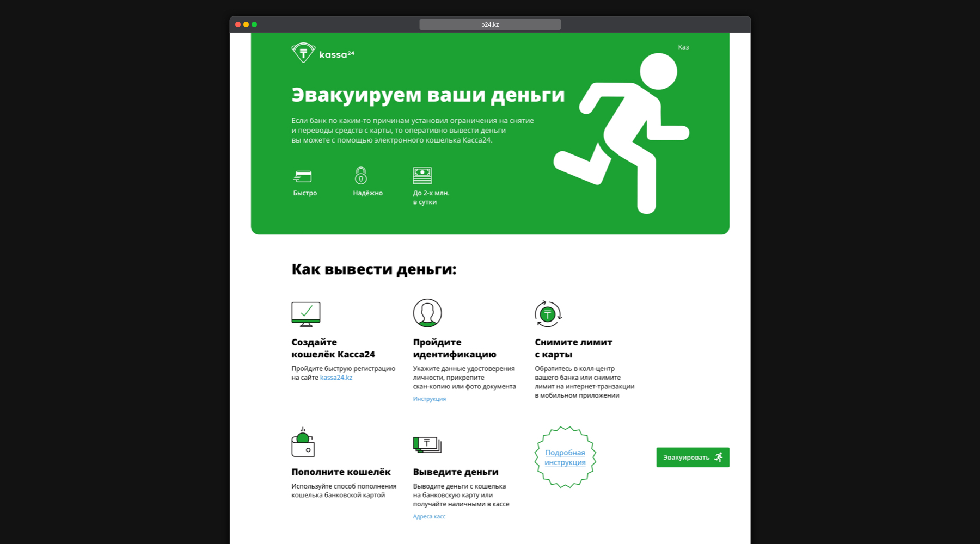980x544 pixels.
Task: Click the Надёжно padlock icon
Action: pos(361,176)
